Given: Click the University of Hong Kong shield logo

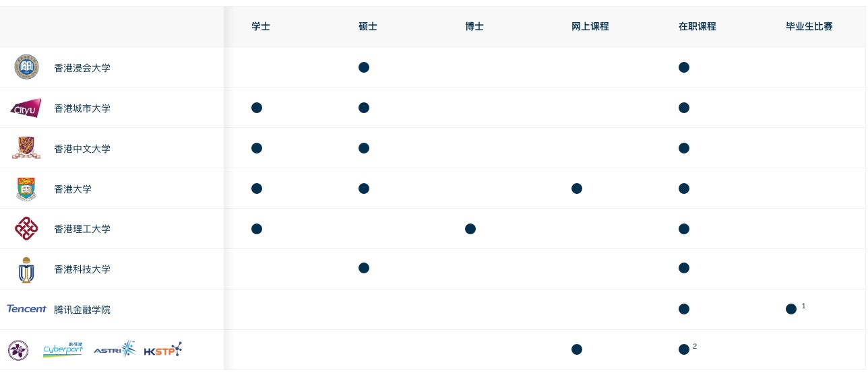Looking at the screenshot, I should coord(26,188).
